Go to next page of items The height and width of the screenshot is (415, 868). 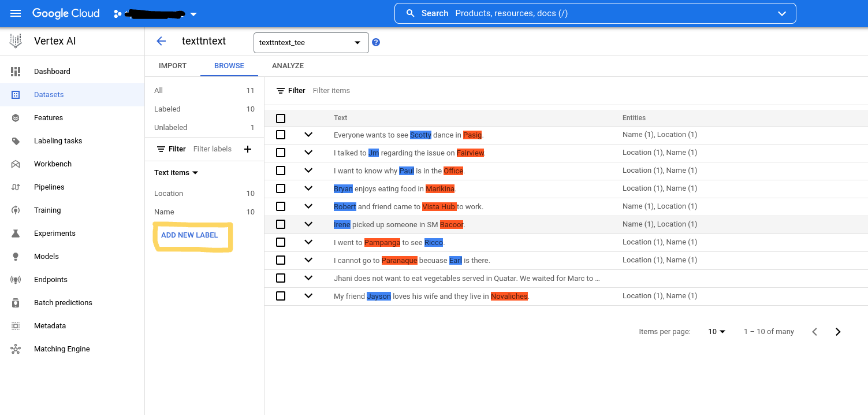click(x=838, y=332)
